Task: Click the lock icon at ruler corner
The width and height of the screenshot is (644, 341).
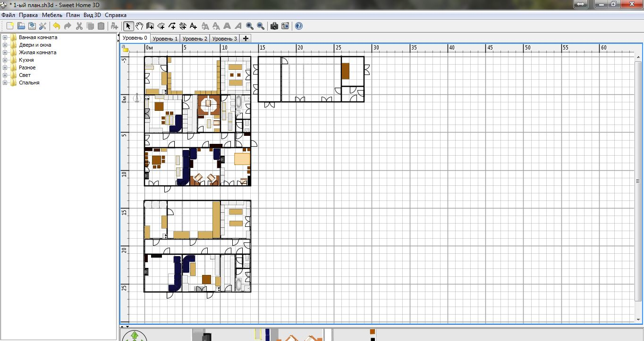Action: pos(125,48)
